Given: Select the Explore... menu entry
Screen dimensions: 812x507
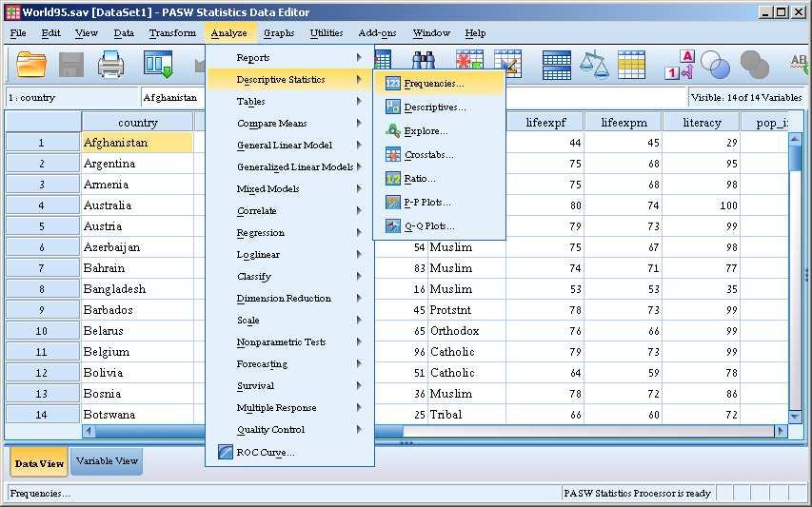Looking at the screenshot, I should point(439,131).
